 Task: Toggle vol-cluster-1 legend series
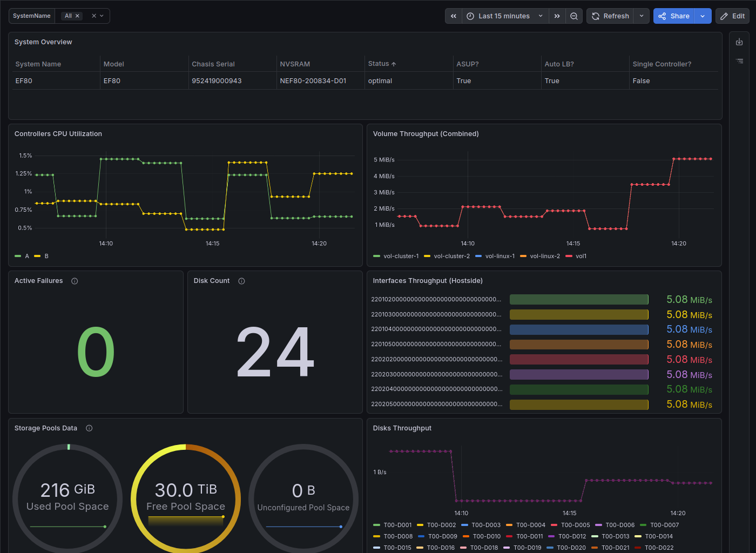tap(401, 256)
